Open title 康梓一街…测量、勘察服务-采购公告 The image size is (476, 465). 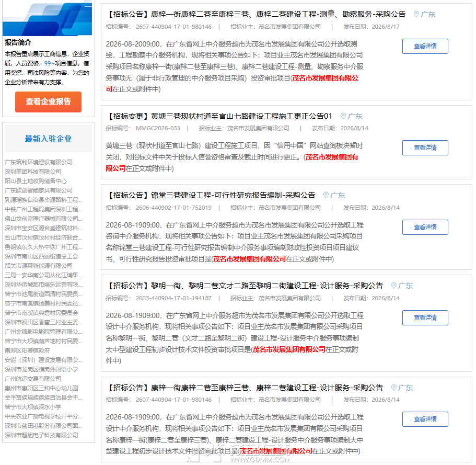click(256, 14)
